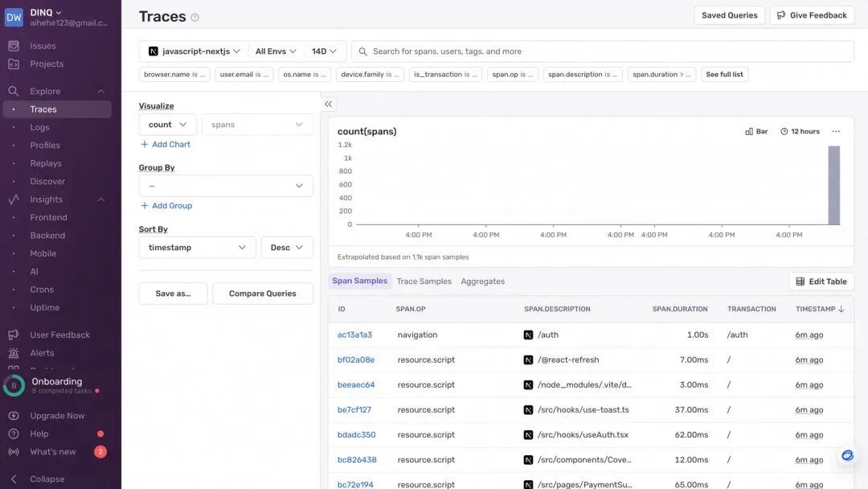
Task: Collapse the query sidebar with double-chevron icon
Action: (x=328, y=104)
